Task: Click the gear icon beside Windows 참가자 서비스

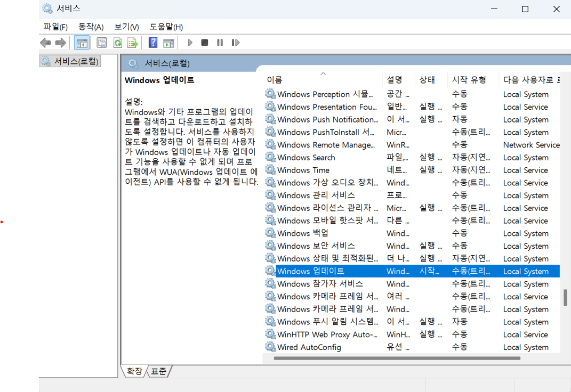Action: (270, 284)
